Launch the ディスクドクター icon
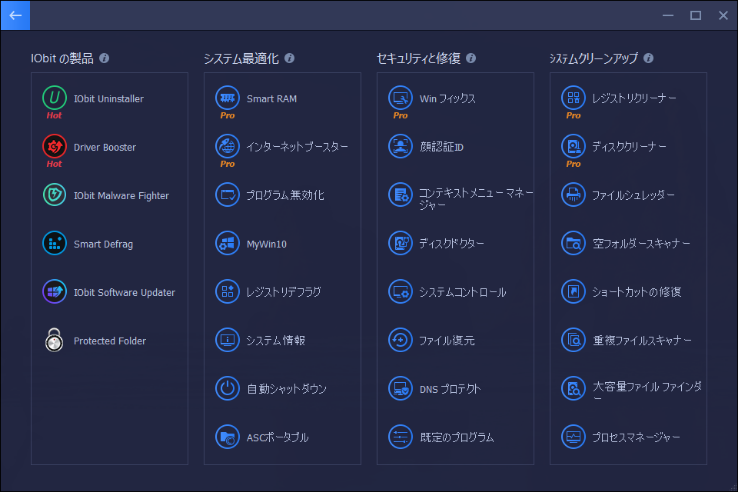Screen dimensions: 738x492 click(x=401, y=243)
